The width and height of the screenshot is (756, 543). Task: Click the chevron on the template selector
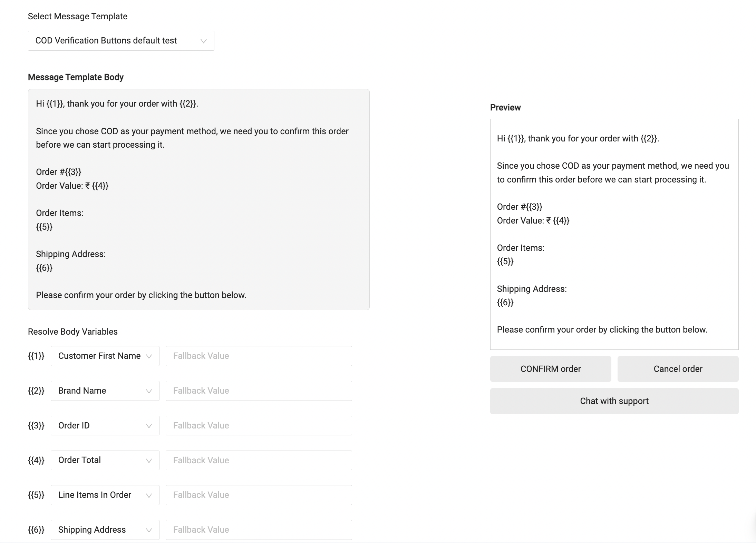tap(204, 40)
